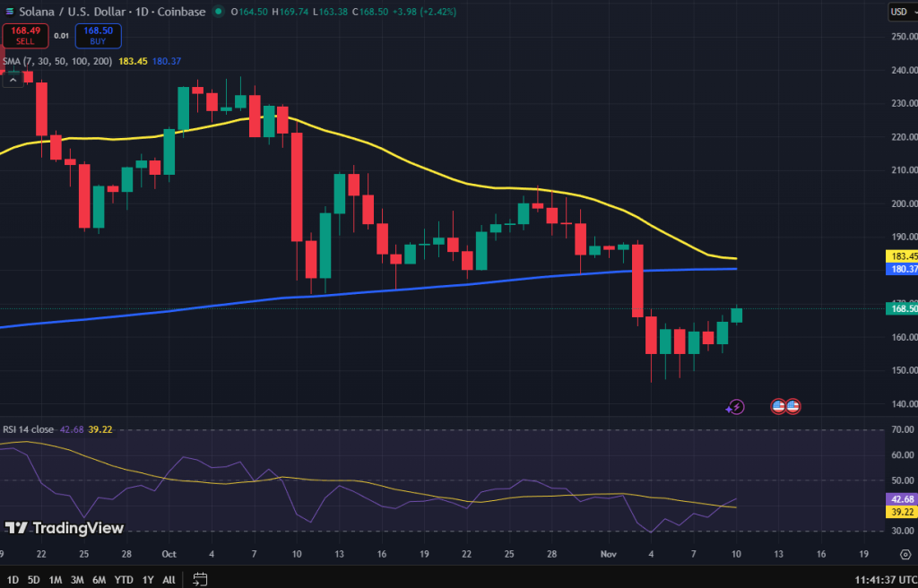This screenshot has height=588, width=918.
Task: Click the blue BUY 168.50 button
Action: tap(98, 36)
